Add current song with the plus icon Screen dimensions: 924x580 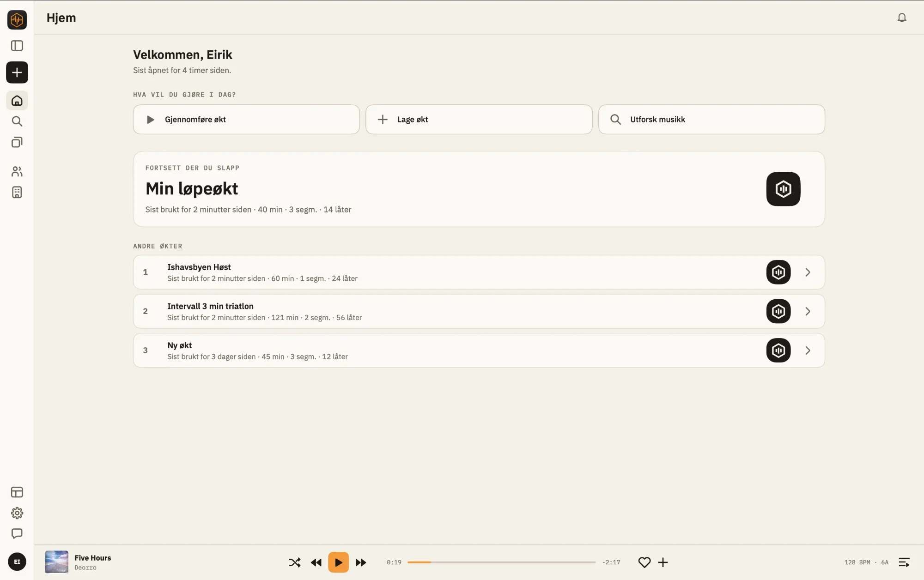[x=663, y=562]
